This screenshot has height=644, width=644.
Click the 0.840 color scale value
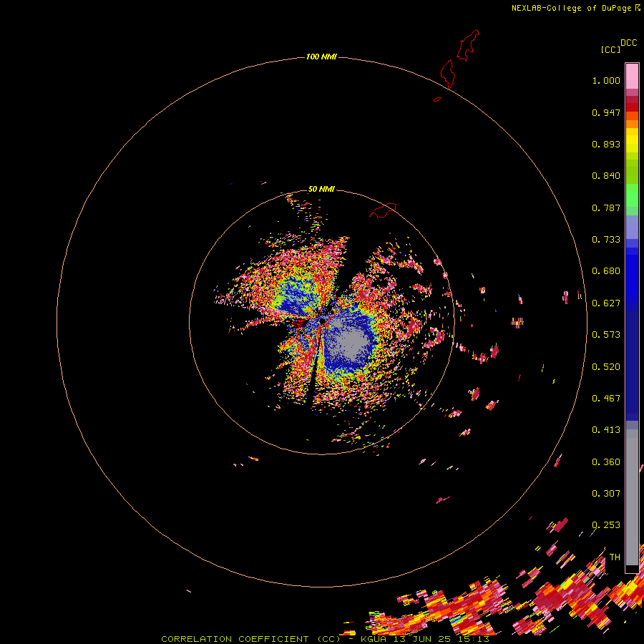606,176
